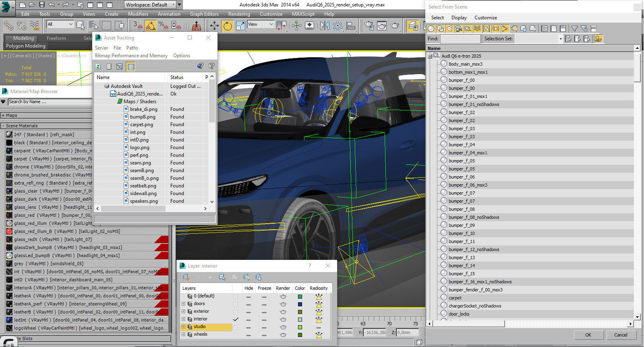
Task: Click the Find input field in Select From Scene
Action: (460, 39)
